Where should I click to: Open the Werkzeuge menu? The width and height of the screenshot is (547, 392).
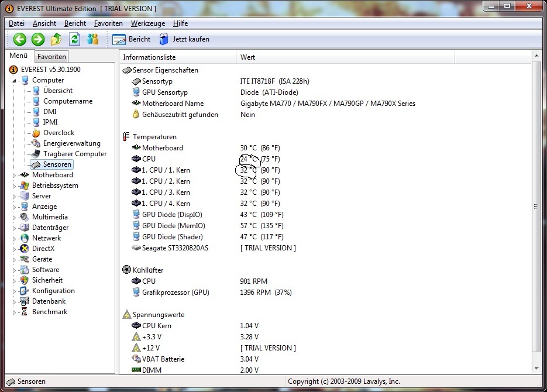pyautogui.click(x=147, y=23)
